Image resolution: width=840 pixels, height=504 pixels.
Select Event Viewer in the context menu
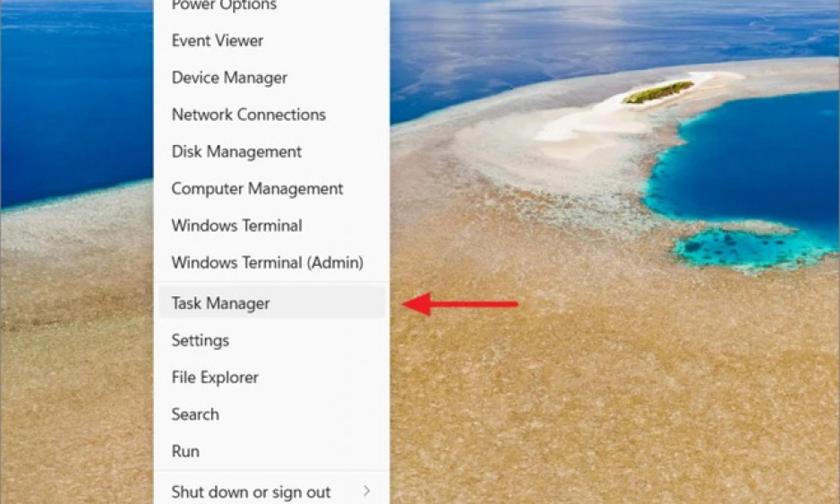[271, 40]
